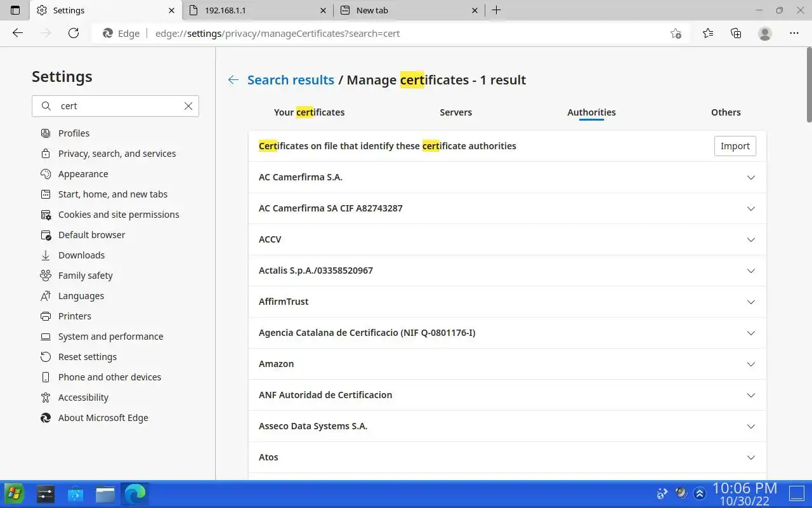Close the New tab tab
The width and height of the screenshot is (812, 508).
pos(475,10)
